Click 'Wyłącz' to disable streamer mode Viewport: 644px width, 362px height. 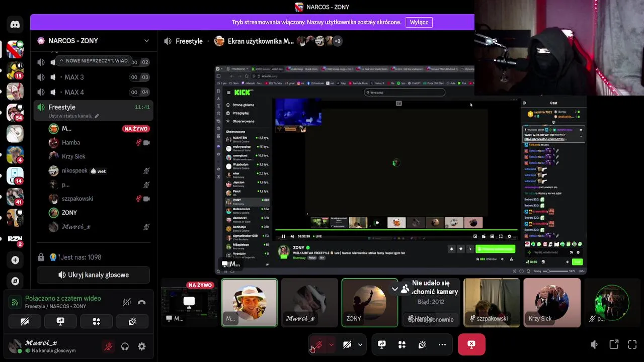[x=419, y=22]
